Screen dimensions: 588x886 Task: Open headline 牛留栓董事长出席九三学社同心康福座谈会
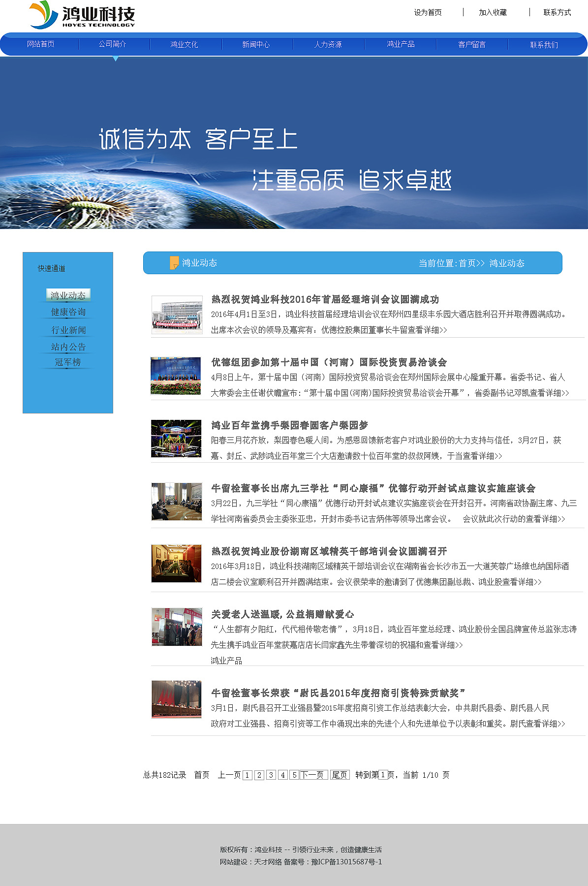pyautogui.click(x=373, y=488)
